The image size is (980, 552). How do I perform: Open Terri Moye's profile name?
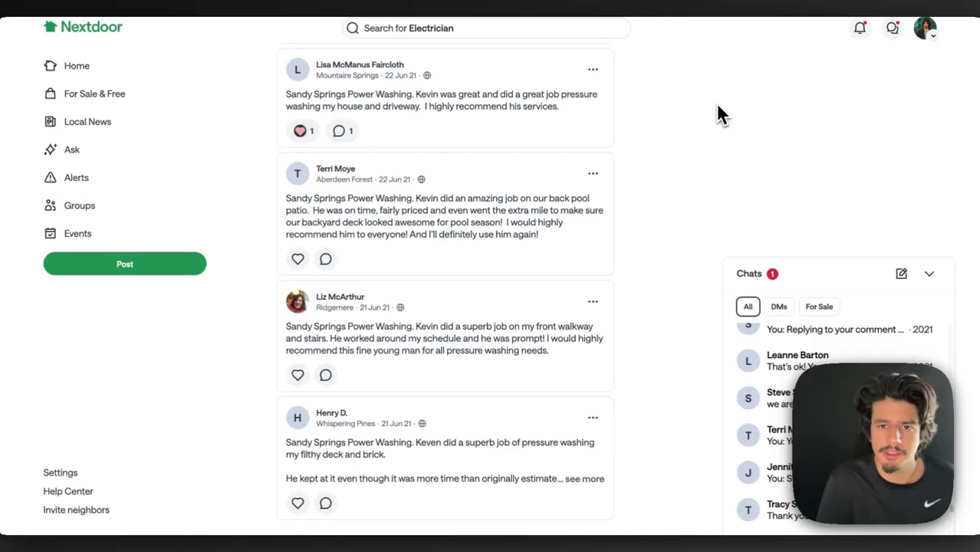(x=335, y=169)
